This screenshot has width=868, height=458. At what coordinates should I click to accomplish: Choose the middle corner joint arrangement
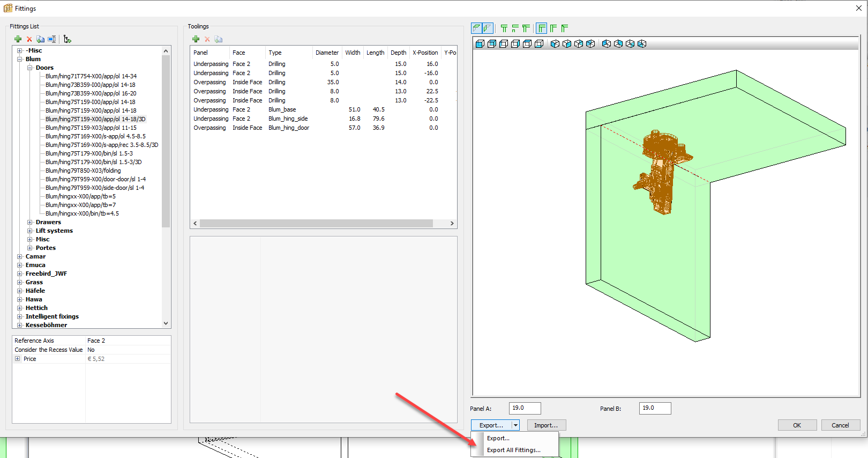pyautogui.click(x=553, y=28)
